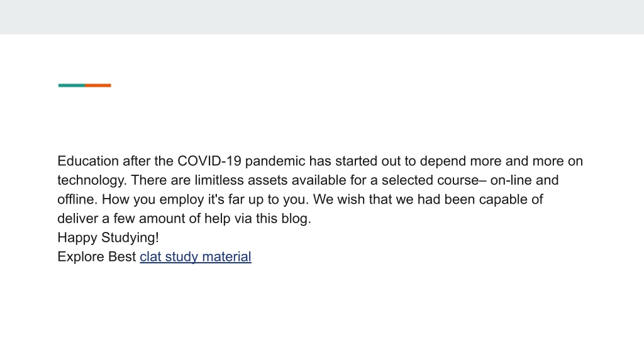
Task: Click the gray header bar at top
Action: click(x=322, y=17)
